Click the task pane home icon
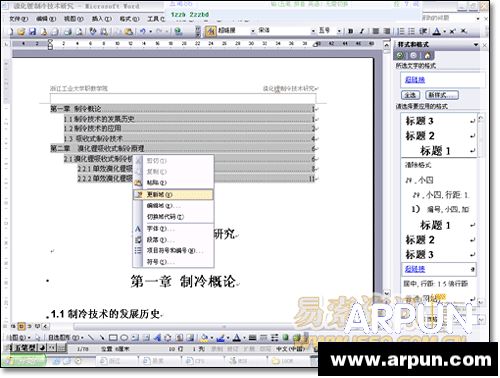This screenshot has height=378, width=500. [427, 55]
